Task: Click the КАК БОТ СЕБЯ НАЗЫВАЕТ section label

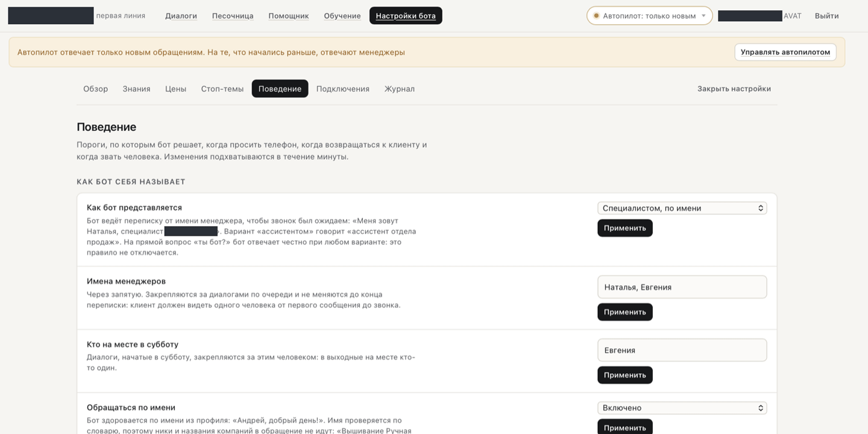Action: pyautogui.click(x=131, y=181)
